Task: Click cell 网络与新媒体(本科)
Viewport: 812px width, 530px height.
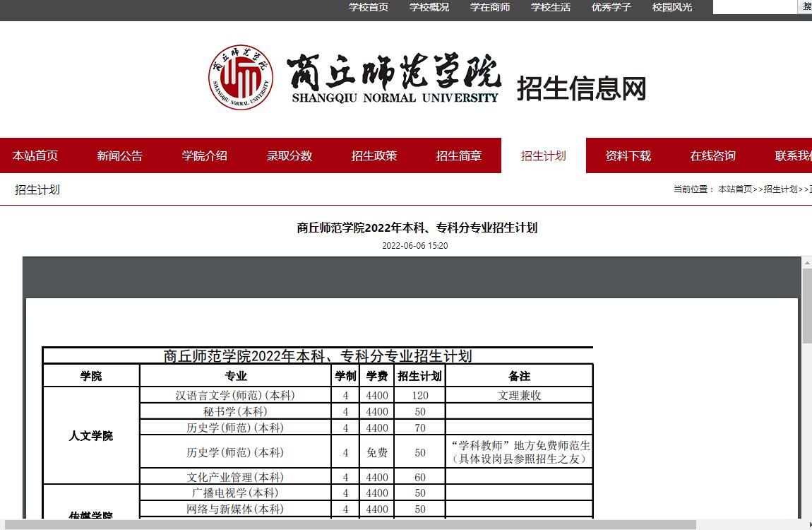Action: tap(235, 509)
